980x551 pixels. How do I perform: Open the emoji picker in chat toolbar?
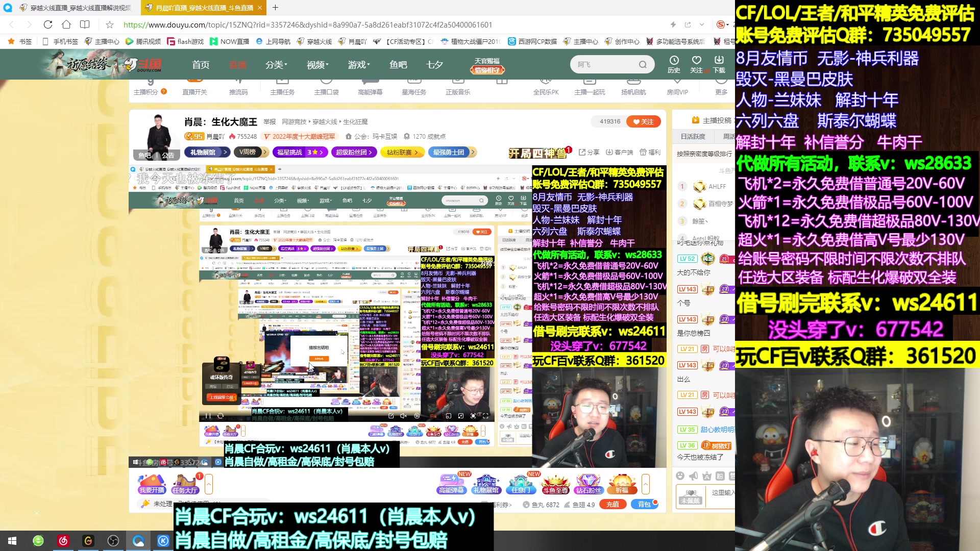click(x=680, y=476)
